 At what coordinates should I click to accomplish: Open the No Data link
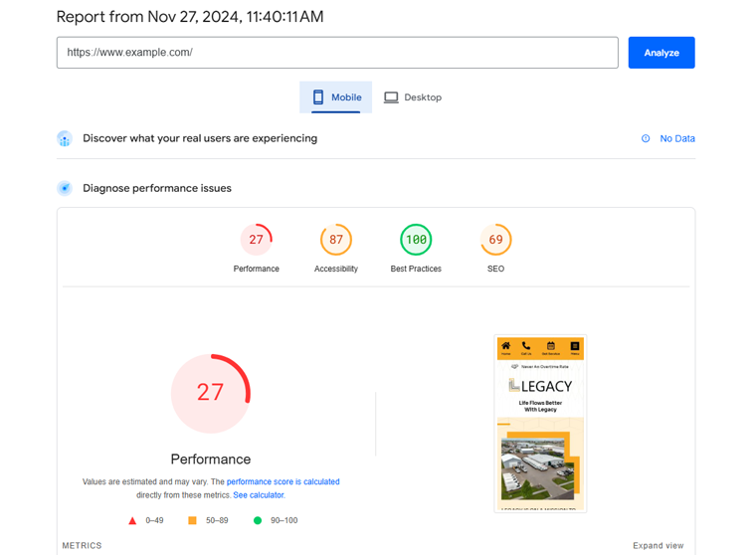(677, 139)
